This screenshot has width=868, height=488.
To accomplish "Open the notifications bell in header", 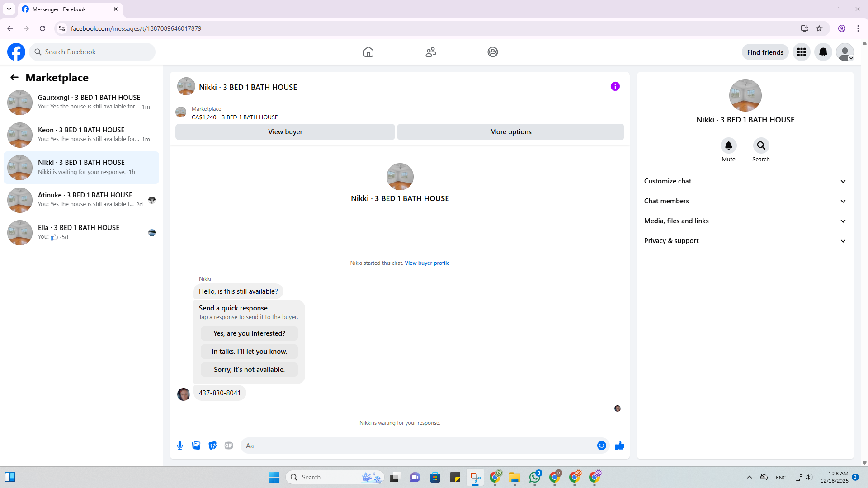I will point(823,52).
